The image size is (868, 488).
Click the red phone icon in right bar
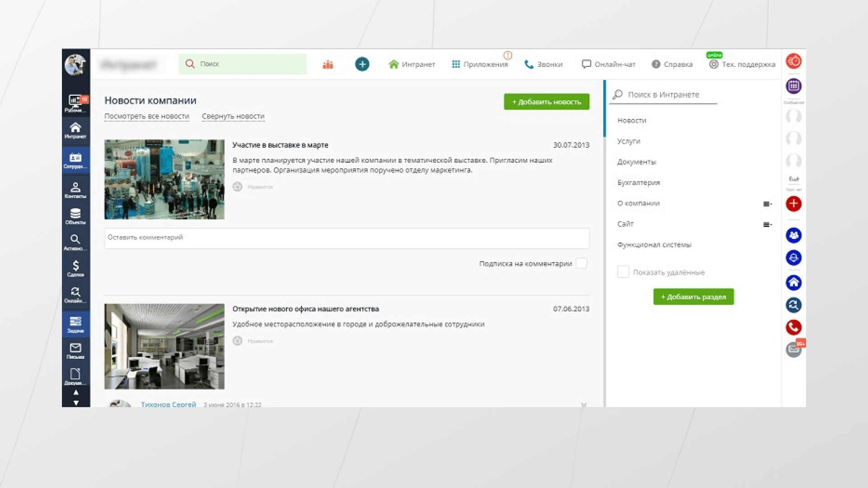[x=793, y=328]
